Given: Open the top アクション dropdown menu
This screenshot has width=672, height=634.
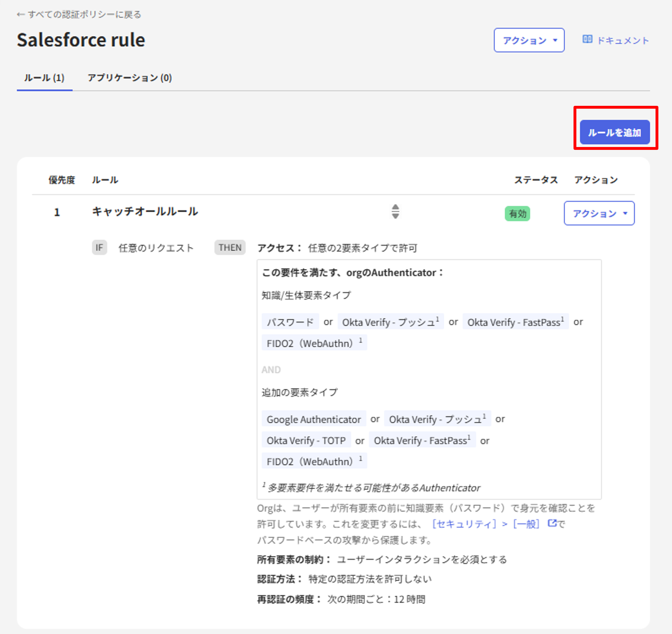Looking at the screenshot, I should (x=529, y=40).
